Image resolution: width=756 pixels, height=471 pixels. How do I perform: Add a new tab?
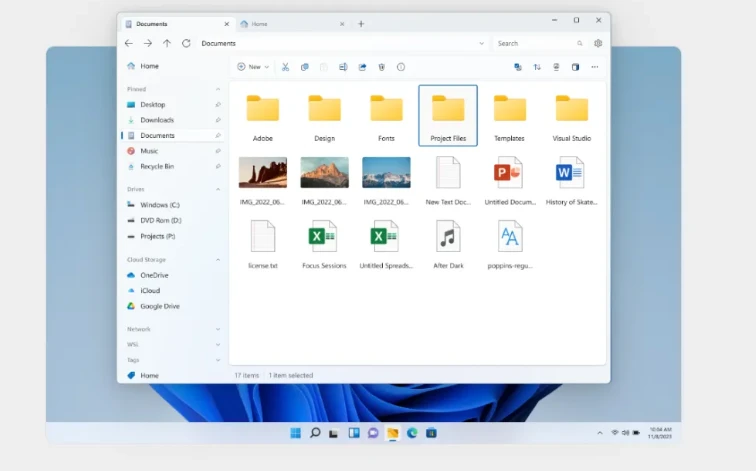[x=361, y=24]
